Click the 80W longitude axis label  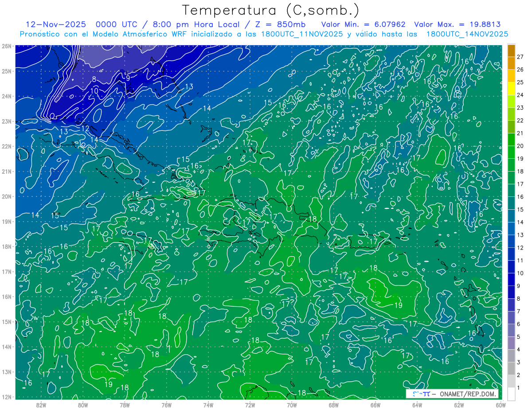tap(83, 405)
